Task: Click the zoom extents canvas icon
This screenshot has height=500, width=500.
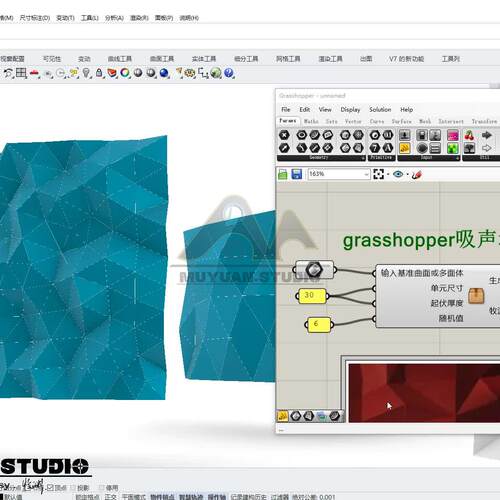Action: (x=378, y=174)
